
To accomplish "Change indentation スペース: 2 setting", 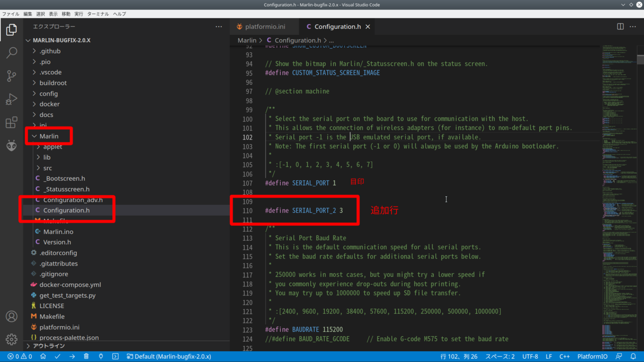I will (x=500, y=357).
